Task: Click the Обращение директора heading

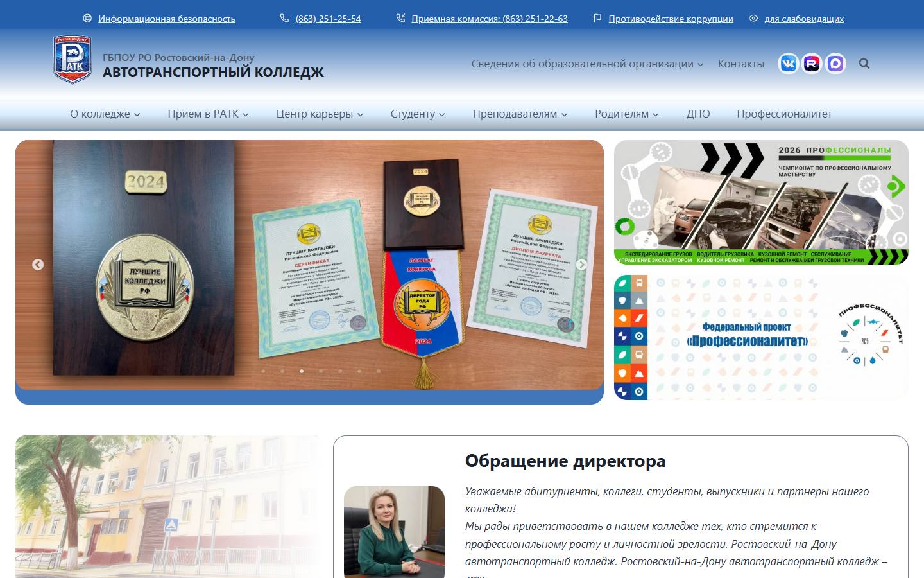Action: click(565, 460)
